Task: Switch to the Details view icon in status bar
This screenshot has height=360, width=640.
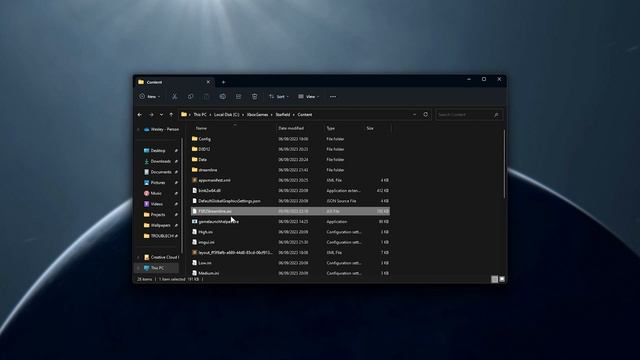Action: [x=494, y=279]
